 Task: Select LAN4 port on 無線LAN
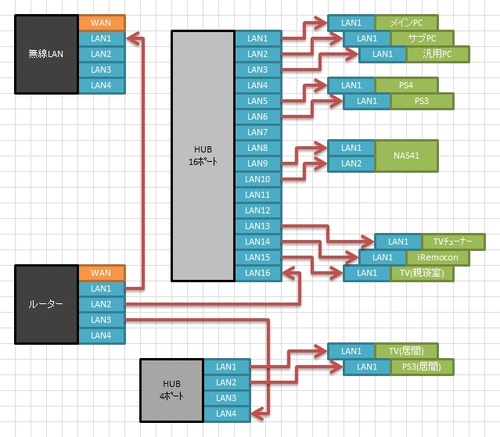click(x=102, y=86)
